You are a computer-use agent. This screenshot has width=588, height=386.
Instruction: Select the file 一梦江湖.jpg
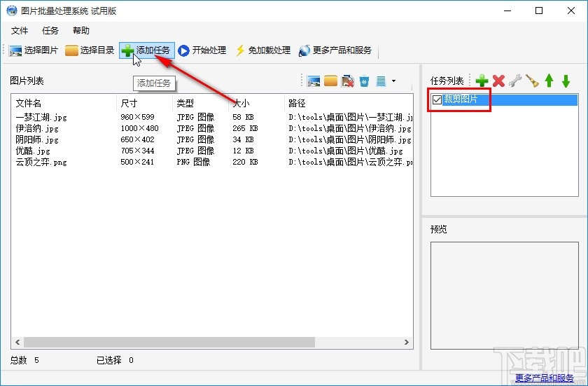tap(41, 117)
